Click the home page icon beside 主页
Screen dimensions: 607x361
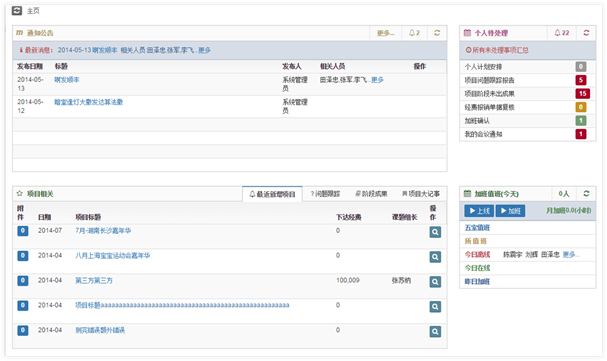(17, 10)
